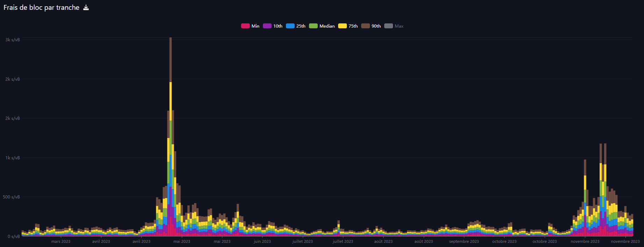Click the yellow 75th percentile legend swatch
This screenshot has width=644, height=247.
tap(342, 26)
